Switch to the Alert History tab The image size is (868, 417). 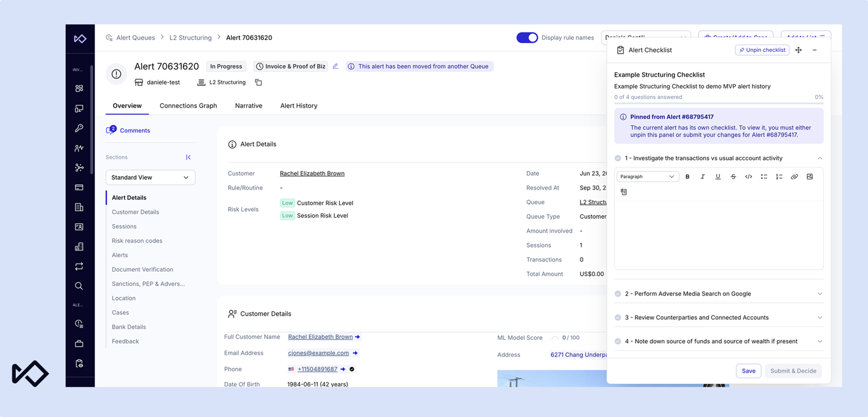click(298, 106)
